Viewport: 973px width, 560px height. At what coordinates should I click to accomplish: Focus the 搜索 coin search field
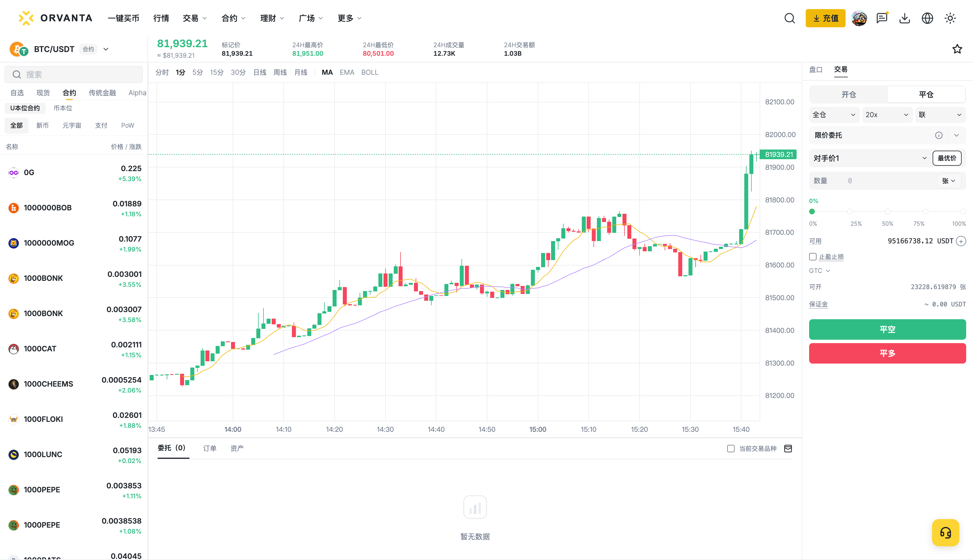click(73, 74)
